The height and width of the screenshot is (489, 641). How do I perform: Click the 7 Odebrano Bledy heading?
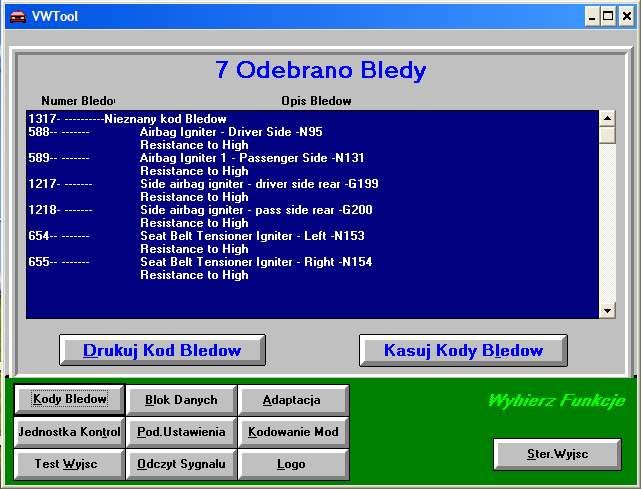(x=320, y=70)
